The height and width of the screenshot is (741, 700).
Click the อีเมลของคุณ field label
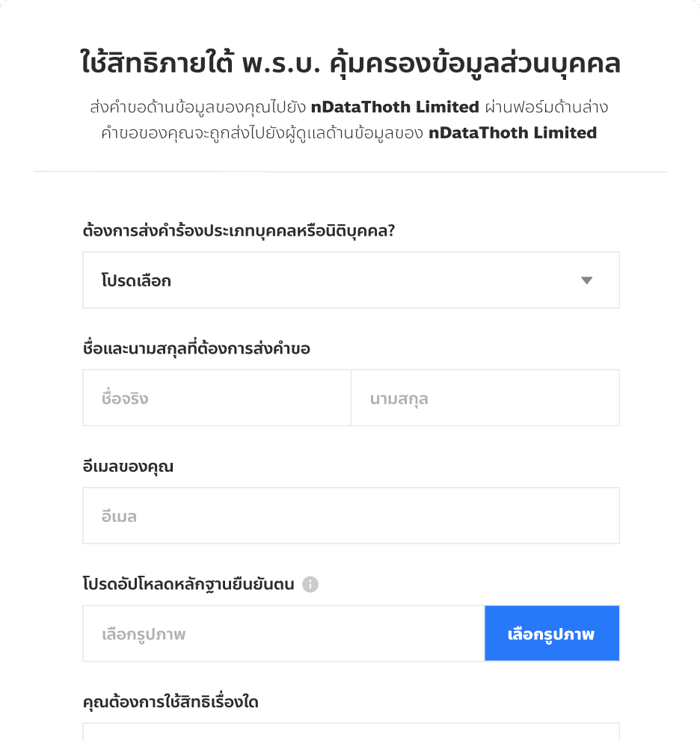coord(126,465)
